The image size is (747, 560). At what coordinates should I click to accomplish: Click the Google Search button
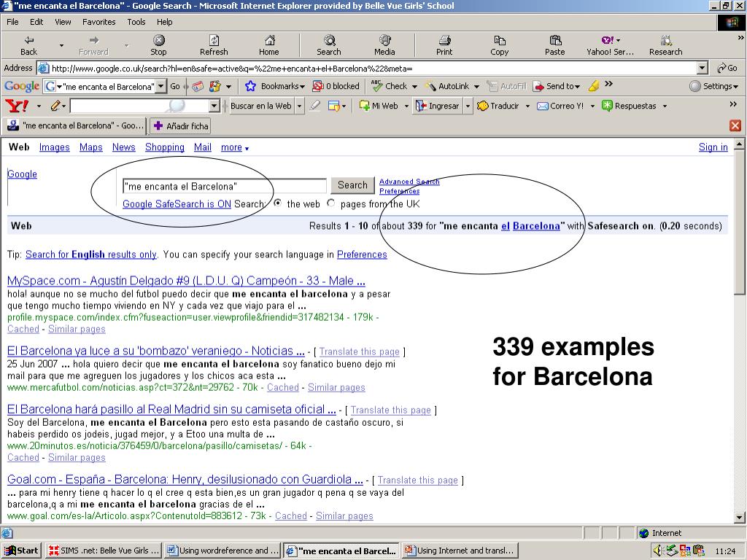tap(352, 184)
